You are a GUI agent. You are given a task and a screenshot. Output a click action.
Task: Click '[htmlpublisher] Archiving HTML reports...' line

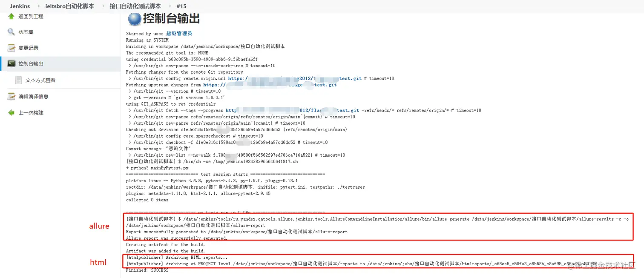point(177,257)
